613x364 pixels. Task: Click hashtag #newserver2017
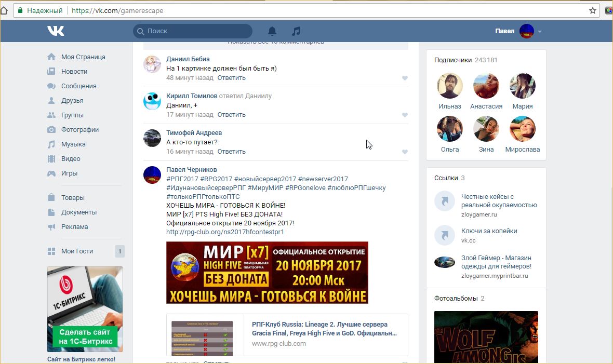(323, 179)
